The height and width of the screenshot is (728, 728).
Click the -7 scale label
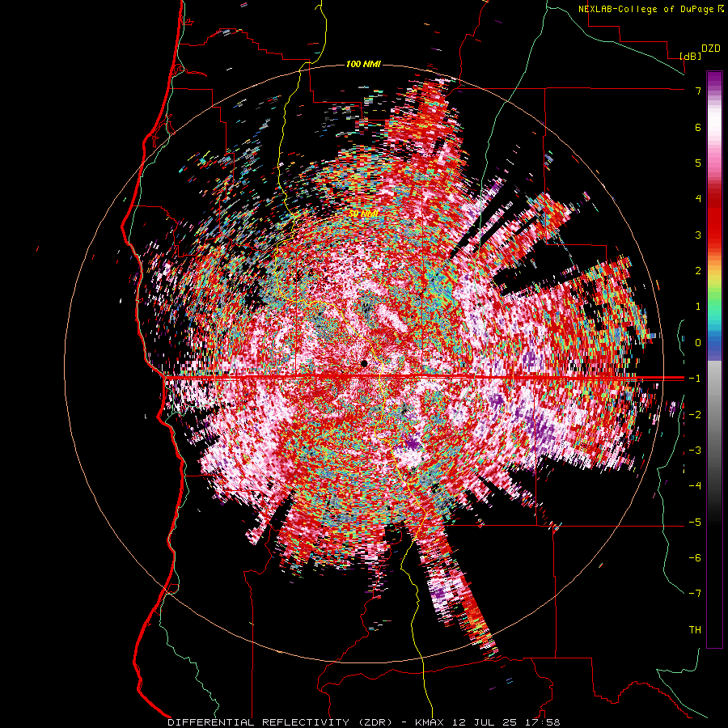click(x=695, y=594)
